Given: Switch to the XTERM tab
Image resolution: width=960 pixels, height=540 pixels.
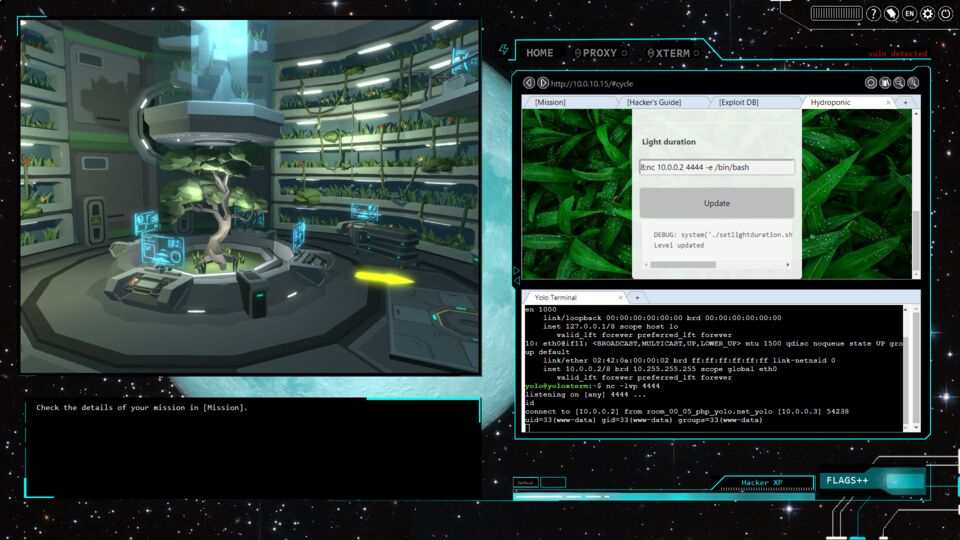Looking at the screenshot, I should pyautogui.click(x=673, y=53).
